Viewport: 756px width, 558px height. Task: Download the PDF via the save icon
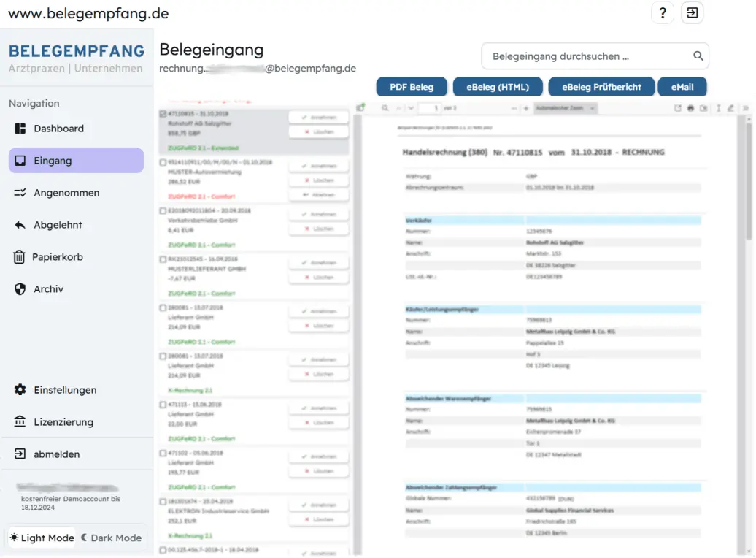703,108
